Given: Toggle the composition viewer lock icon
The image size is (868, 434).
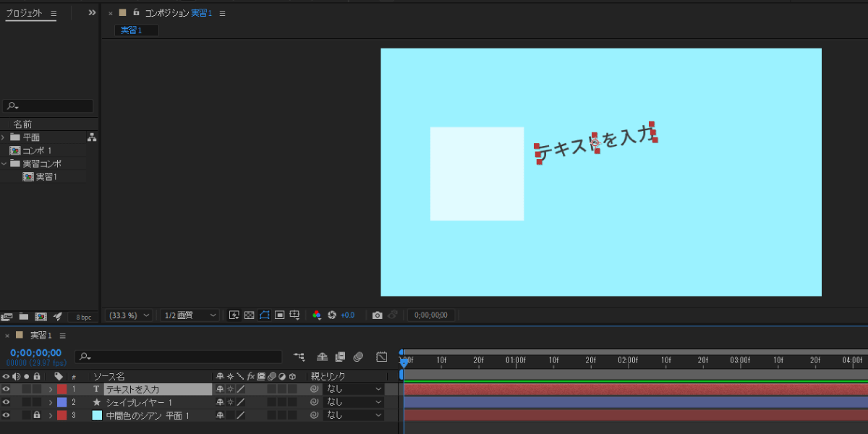Looking at the screenshot, I should pyautogui.click(x=136, y=12).
